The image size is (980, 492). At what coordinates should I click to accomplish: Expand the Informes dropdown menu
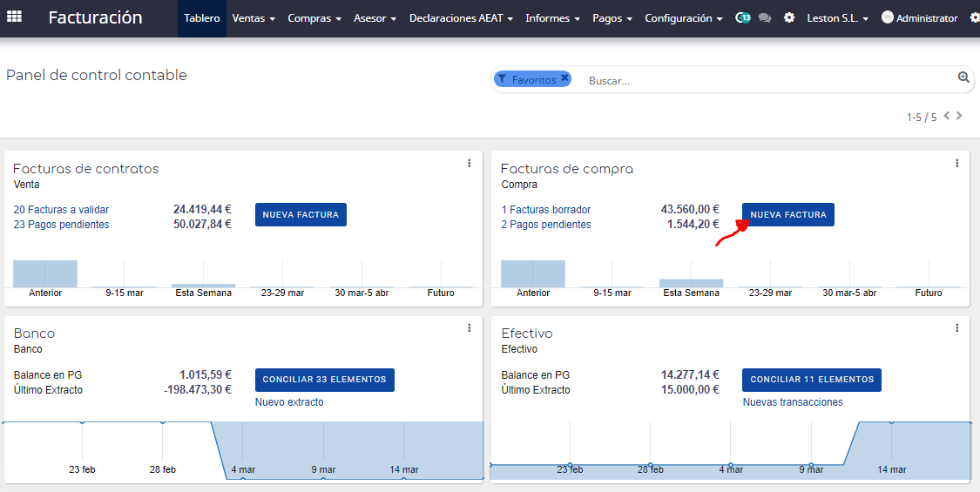(552, 18)
